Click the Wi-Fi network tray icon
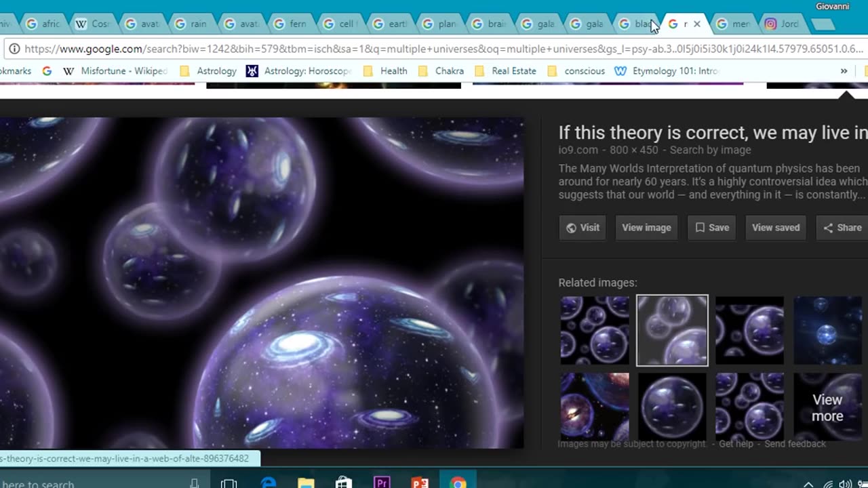 point(827,484)
